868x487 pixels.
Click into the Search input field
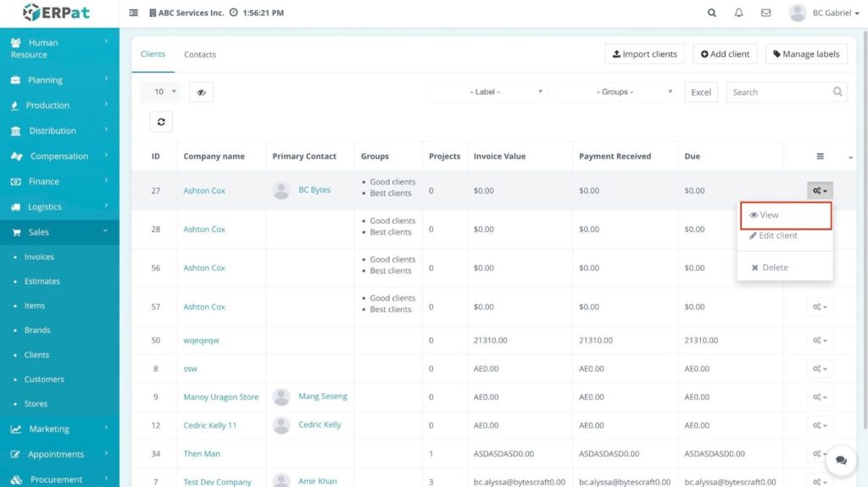pos(778,92)
